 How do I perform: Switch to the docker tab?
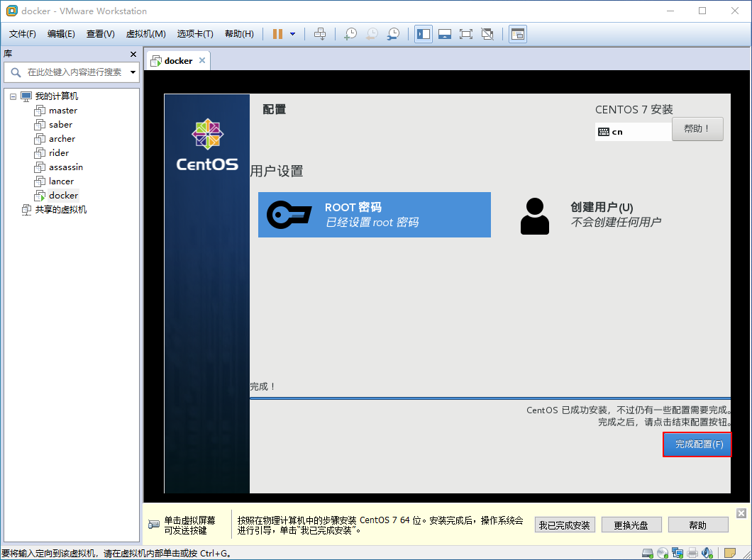pos(176,60)
